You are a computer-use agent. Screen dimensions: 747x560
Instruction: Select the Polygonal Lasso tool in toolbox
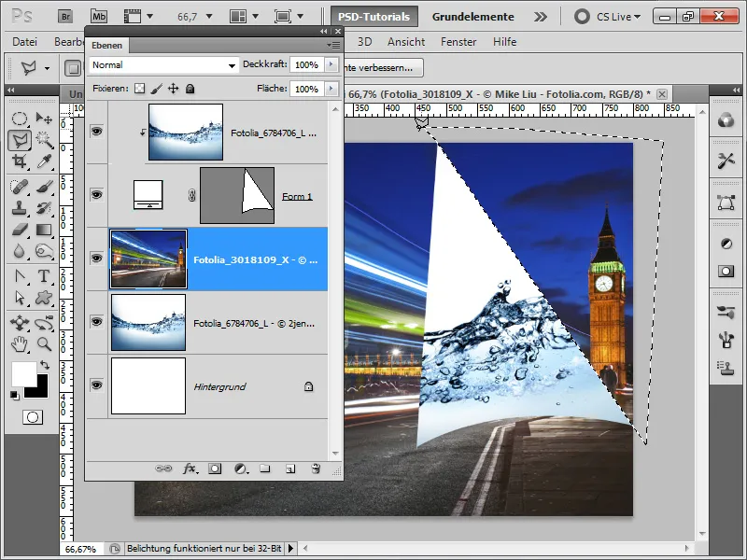pos(20,141)
